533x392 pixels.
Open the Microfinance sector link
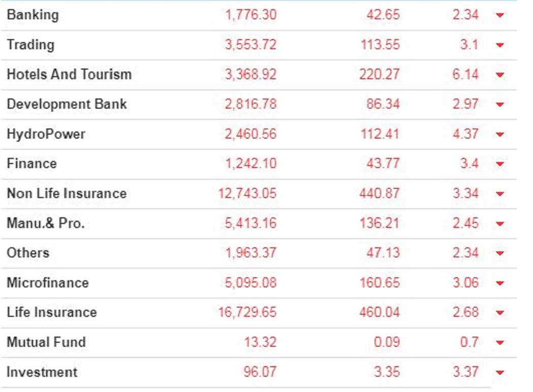coord(48,282)
